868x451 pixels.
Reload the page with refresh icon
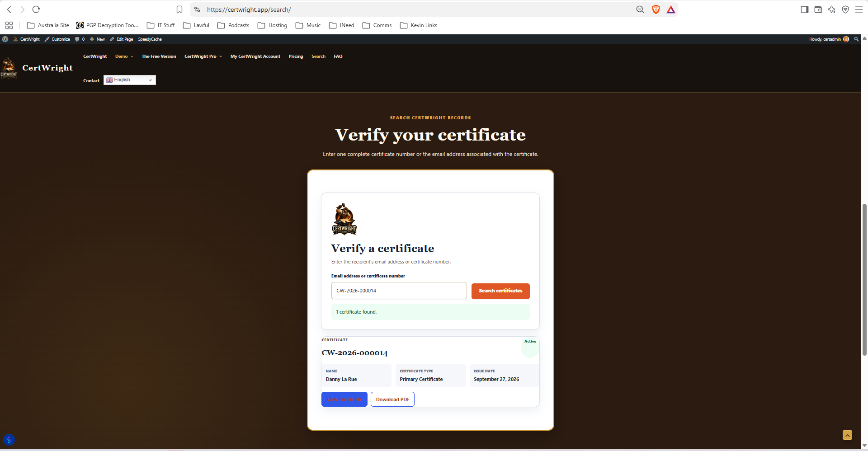point(36,9)
